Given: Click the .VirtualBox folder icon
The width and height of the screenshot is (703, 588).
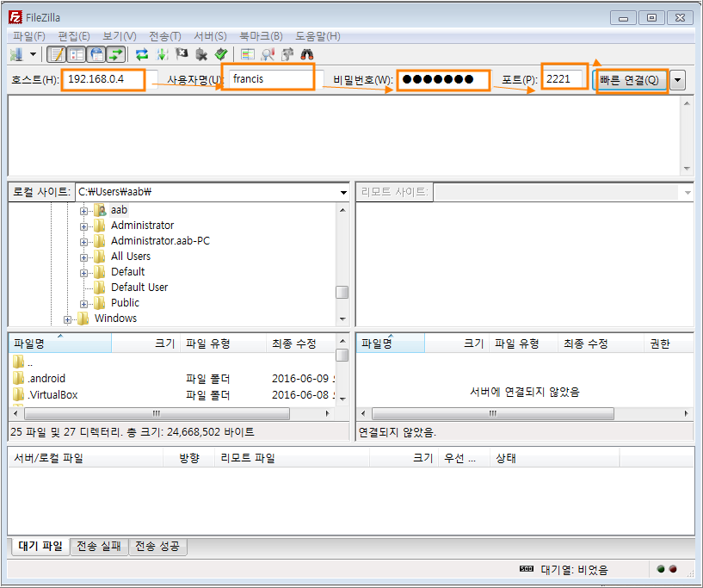Looking at the screenshot, I should pos(18,394).
